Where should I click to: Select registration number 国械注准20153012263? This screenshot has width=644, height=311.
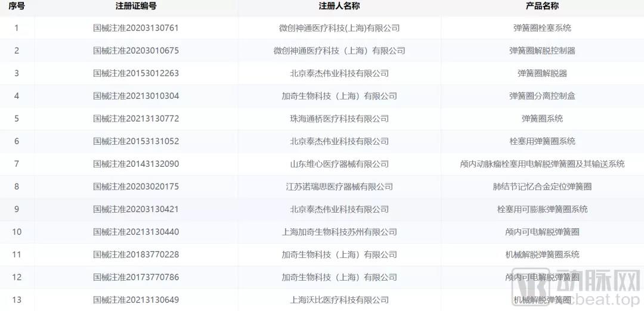pyautogui.click(x=136, y=73)
